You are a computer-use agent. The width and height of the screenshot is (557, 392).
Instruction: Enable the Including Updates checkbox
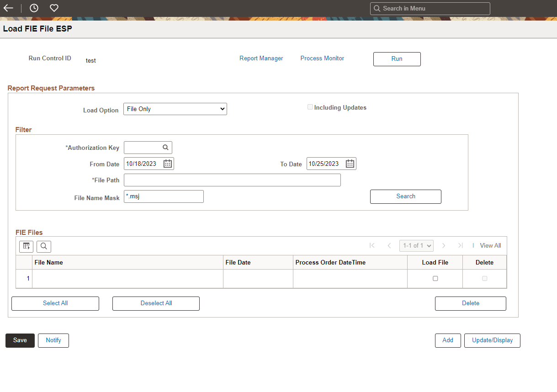[310, 106]
